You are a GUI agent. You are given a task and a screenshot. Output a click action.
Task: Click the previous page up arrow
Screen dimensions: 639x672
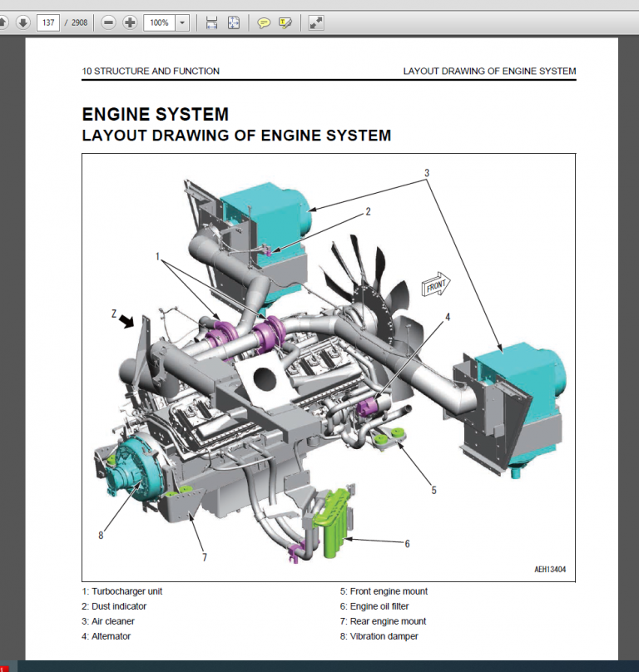[2, 22]
